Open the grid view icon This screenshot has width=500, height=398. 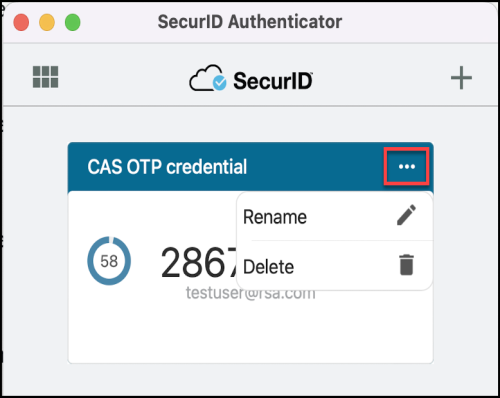[x=45, y=77]
